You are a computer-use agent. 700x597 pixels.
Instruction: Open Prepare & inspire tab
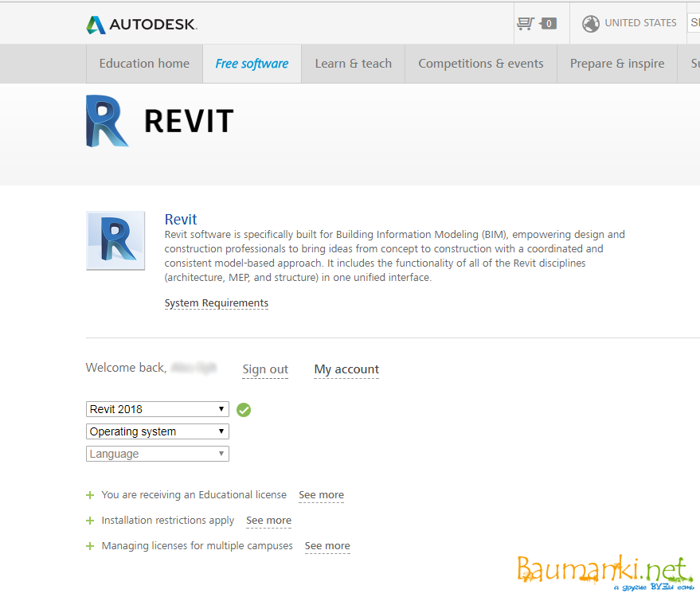coord(617,64)
